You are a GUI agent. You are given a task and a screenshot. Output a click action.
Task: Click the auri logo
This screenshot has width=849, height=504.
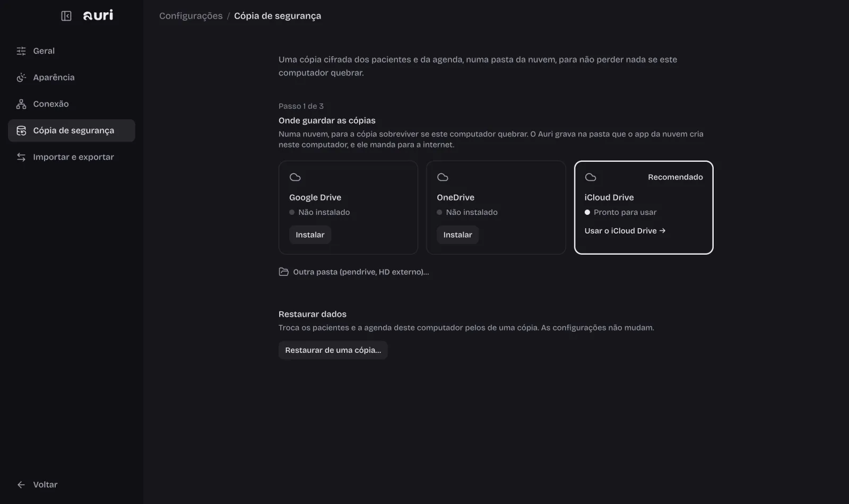(x=98, y=15)
